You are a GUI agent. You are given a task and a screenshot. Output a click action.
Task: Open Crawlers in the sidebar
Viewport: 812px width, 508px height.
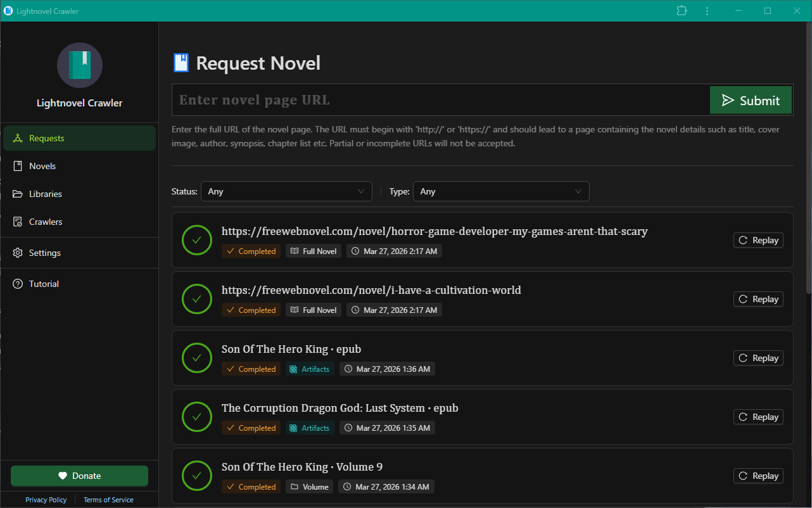pos(79,222)
